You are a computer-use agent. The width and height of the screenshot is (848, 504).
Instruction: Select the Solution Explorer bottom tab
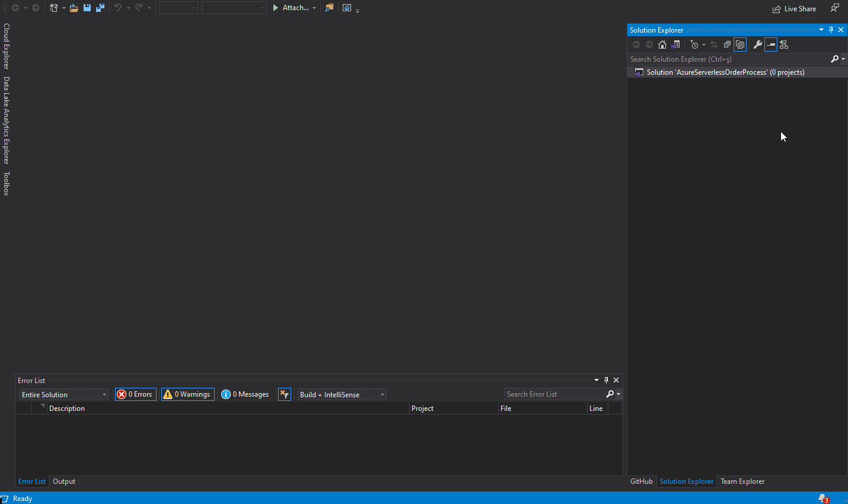point(687,481)
